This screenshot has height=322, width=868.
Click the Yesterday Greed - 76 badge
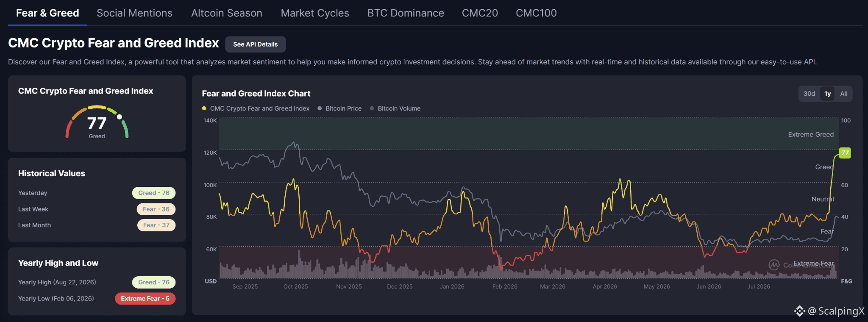(154, 193)
